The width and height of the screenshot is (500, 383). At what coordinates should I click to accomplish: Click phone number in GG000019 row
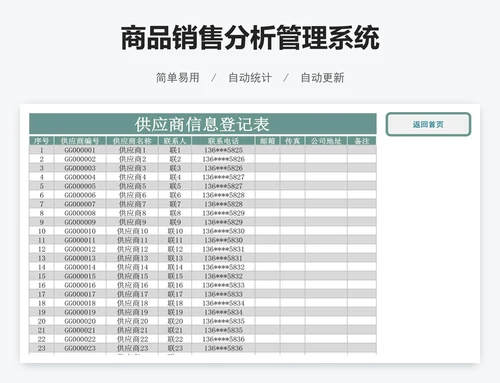click(223, 312)
